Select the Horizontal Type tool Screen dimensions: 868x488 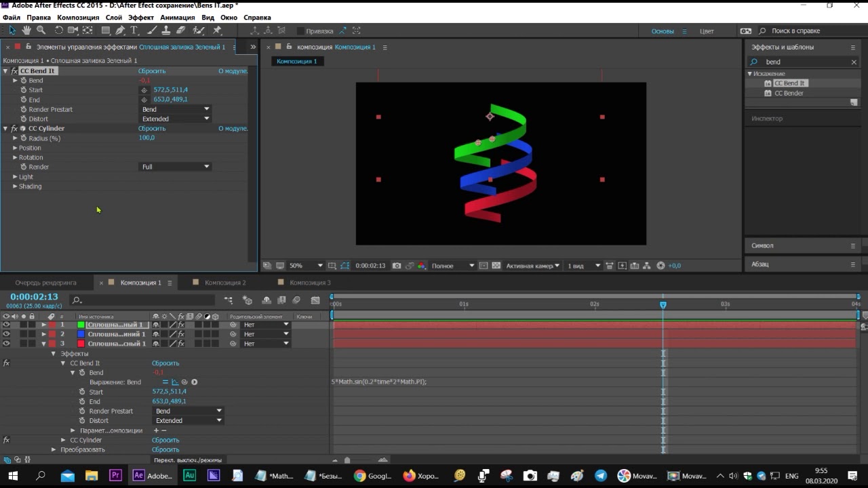pos(134,30)
